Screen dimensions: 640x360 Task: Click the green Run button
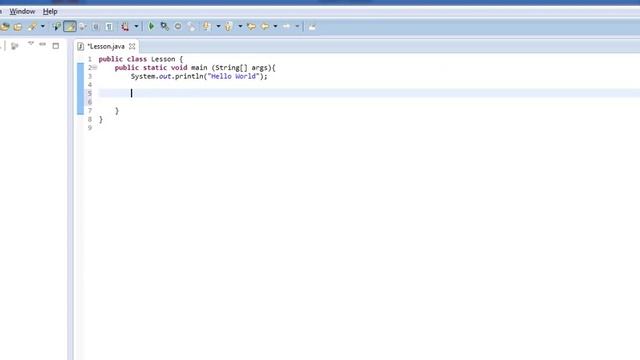point(151,27)
